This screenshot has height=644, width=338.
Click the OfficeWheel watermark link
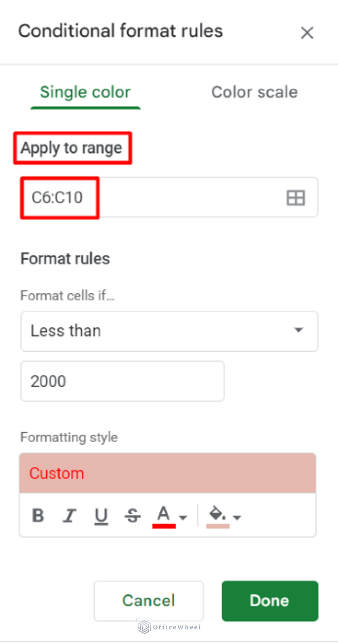(169, 626)
